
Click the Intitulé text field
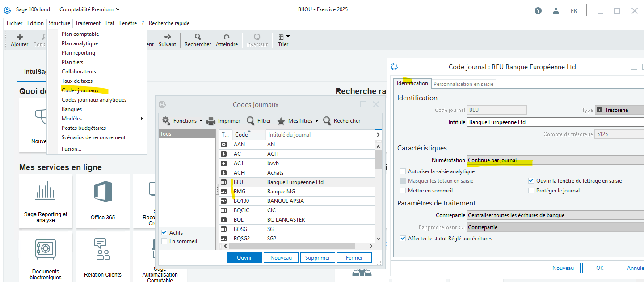tap(556, 122)
